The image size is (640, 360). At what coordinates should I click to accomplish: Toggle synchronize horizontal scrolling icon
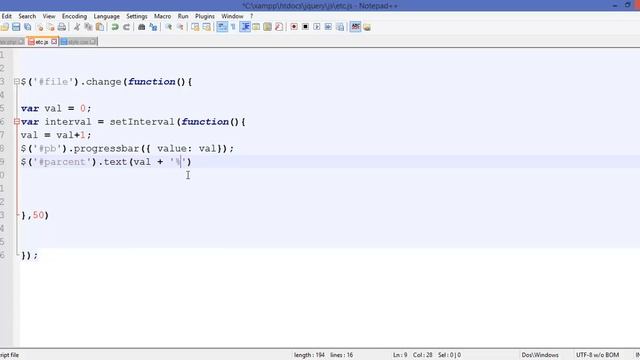click(x=207, y=27)
